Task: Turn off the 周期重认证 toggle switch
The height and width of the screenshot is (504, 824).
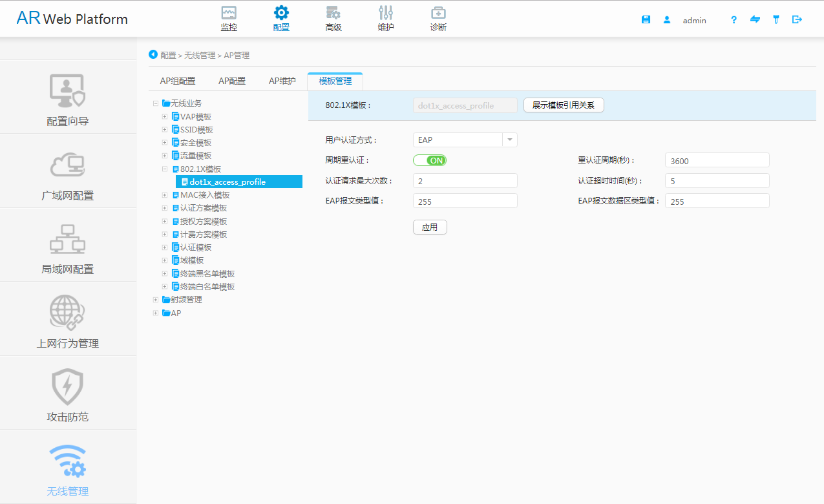Action: (429, 160)
